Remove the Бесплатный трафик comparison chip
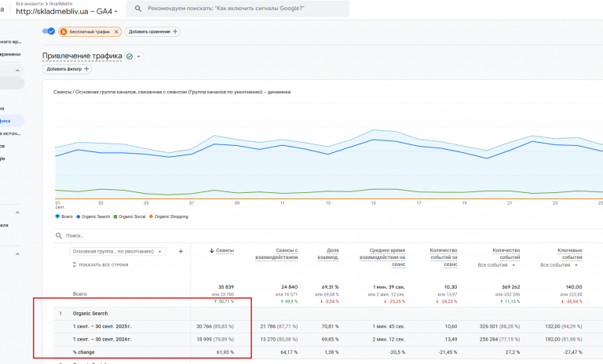This screenshot has height=364, width=603. (116, 32)
